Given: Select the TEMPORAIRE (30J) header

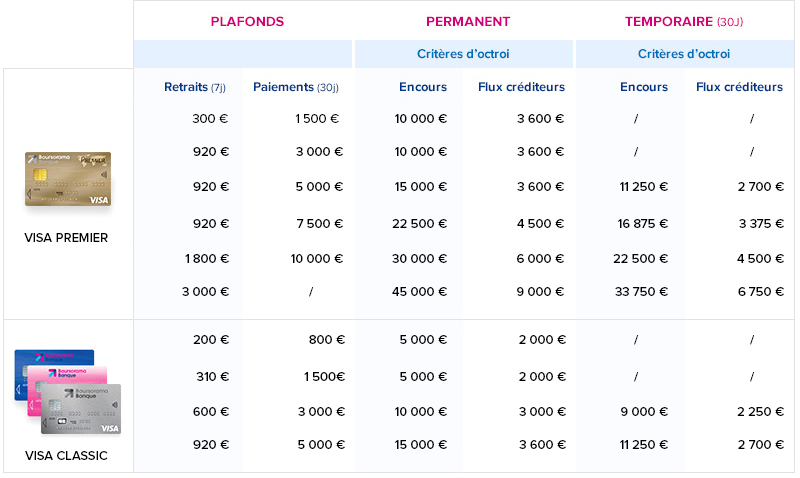Looking at the screenshot, I should tap(684, 21).
